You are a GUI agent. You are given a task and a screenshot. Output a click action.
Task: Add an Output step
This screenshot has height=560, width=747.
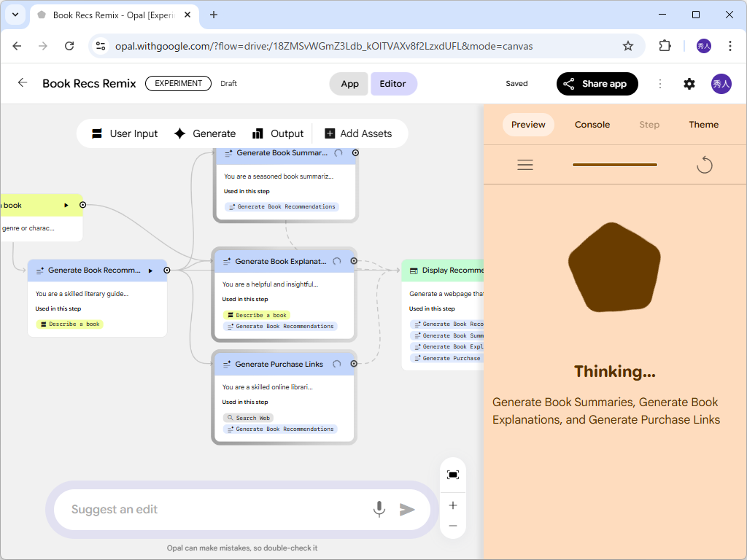(278, 134)
